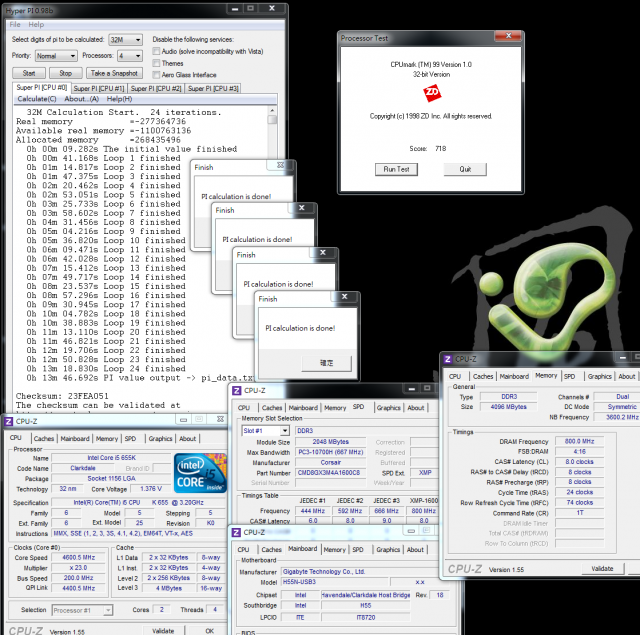
Task: Switch to Super PI [CPU #3] tab
Action: tap(213, 89)
